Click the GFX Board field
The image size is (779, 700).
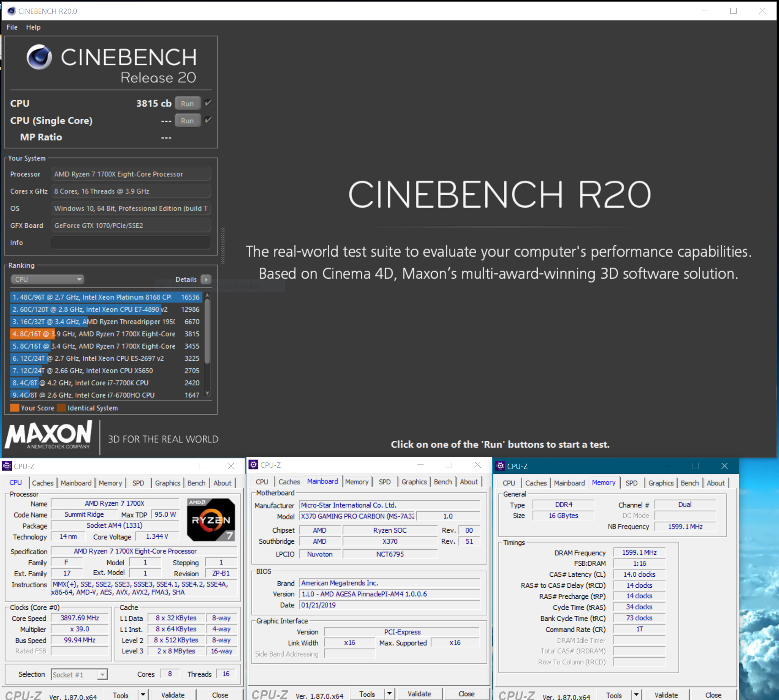pos(131,225)
